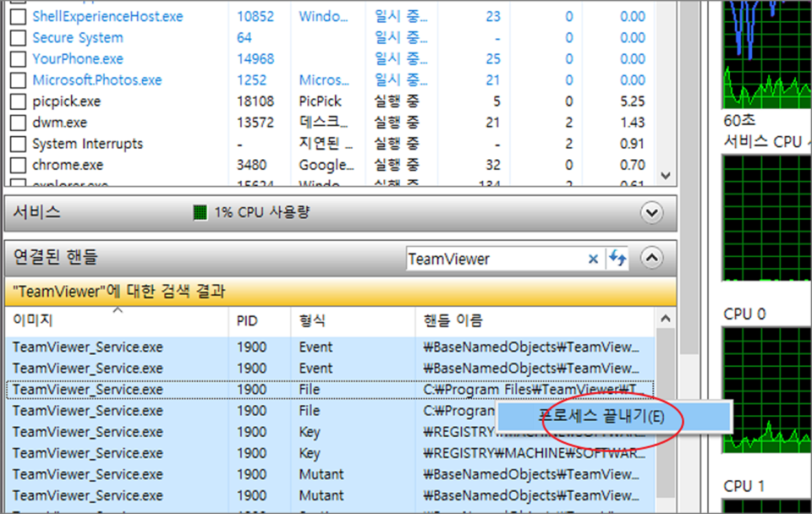812x514 pixels.
Task: Click the CPU 1 usage graph
Action: point(767,506)
